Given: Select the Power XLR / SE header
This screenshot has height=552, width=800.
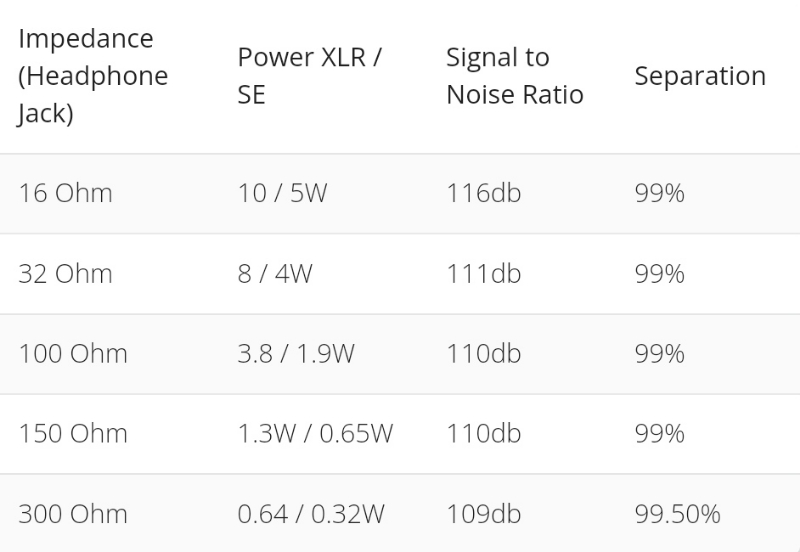Looking at the screenshot, I should click(309, 77).
